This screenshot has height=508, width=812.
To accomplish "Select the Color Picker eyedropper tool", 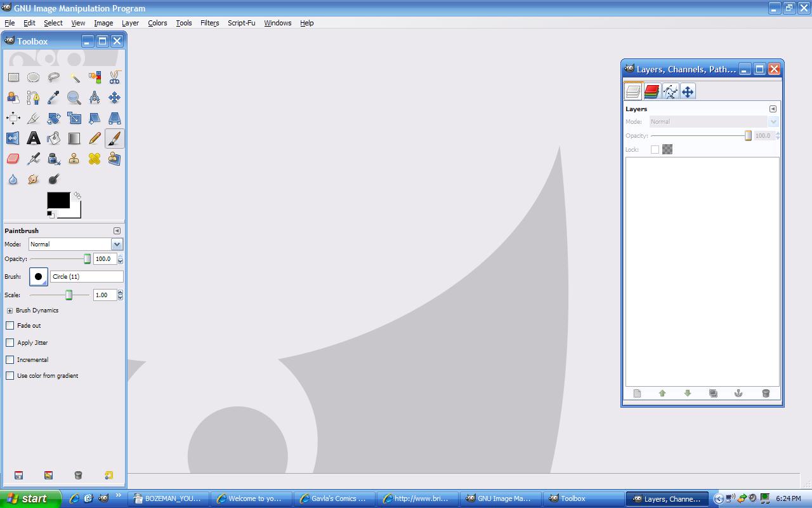I will click(x=54, y=98).
